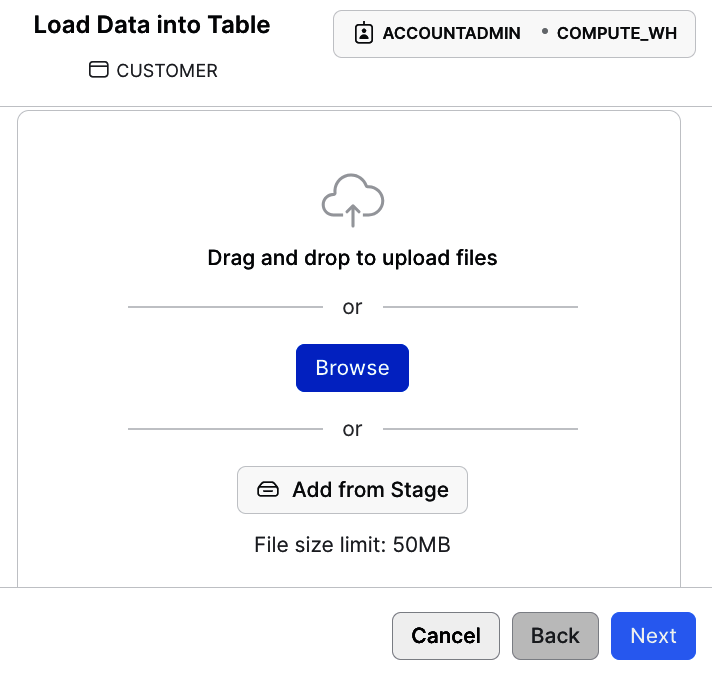Click the first 'or' divider above Browse
The image size is (712, 678).
click(352, 307)
